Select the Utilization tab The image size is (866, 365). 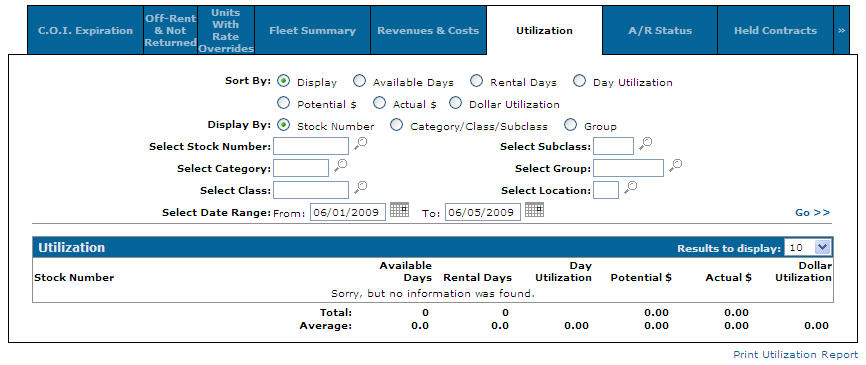545,30
